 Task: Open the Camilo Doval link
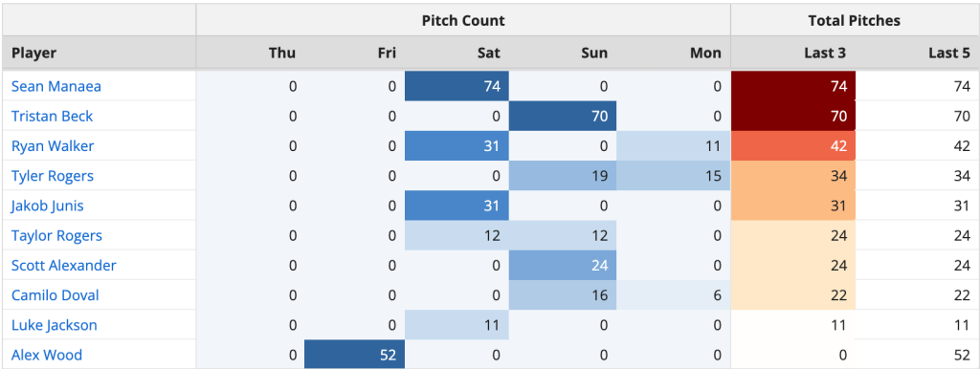click(x=55, y=295)
